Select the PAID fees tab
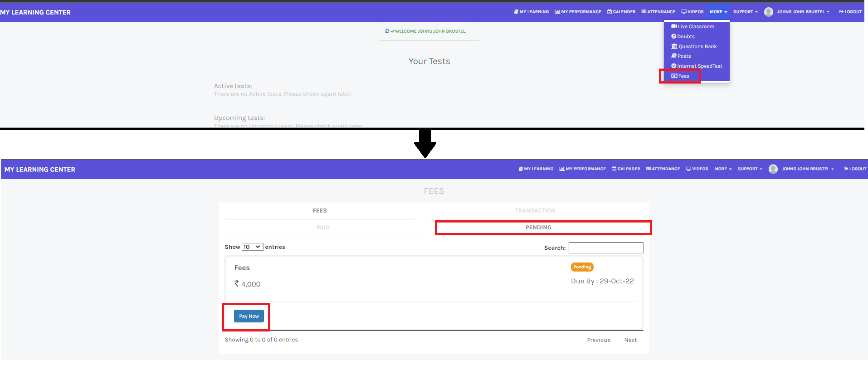Viewport: 868px width, 366px height. pos(323,228)
